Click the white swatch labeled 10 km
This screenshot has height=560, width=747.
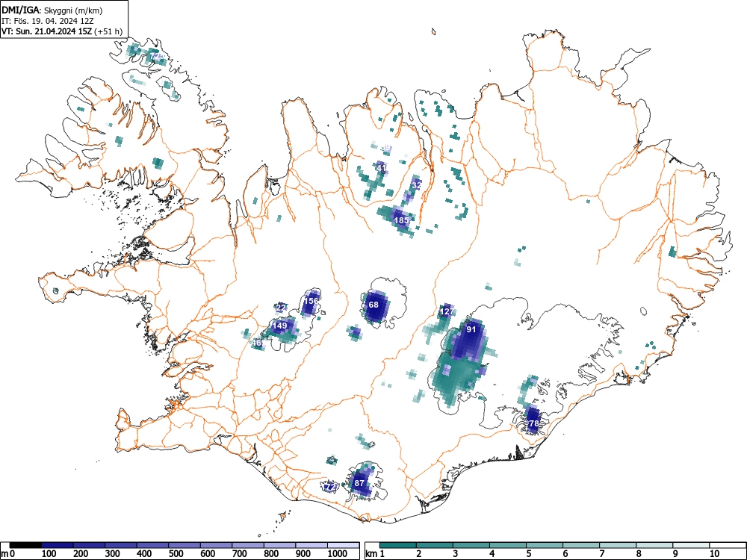(x=728, y=545)
